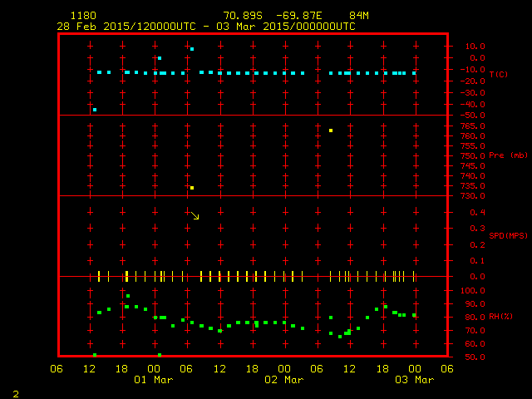Click the yellow pressure point near 735 mb
Viewport: 532px width, 399px height.
[x=192, y=188]
